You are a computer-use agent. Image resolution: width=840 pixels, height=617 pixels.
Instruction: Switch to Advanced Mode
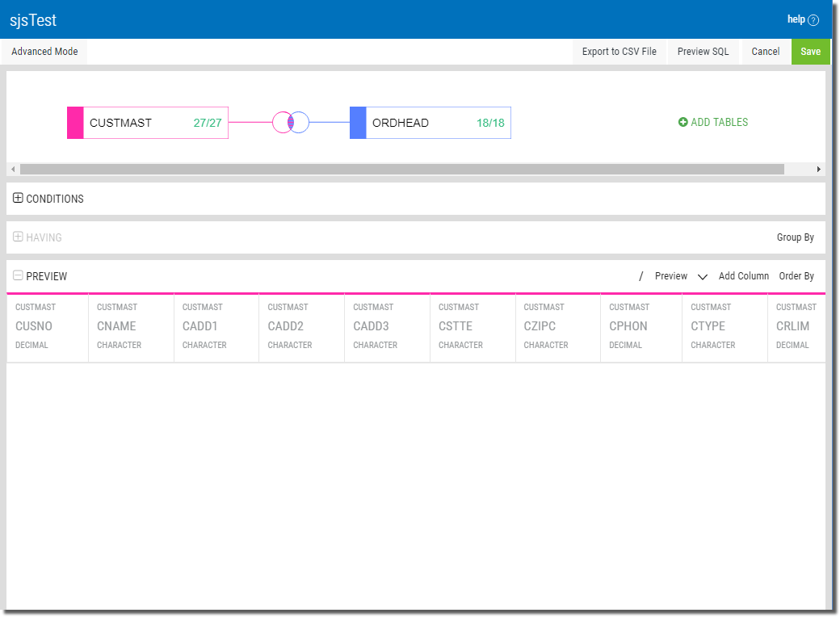44,51
